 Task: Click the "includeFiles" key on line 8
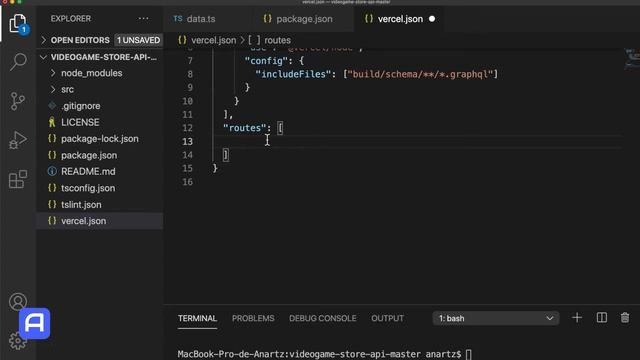tap(293, 74)
